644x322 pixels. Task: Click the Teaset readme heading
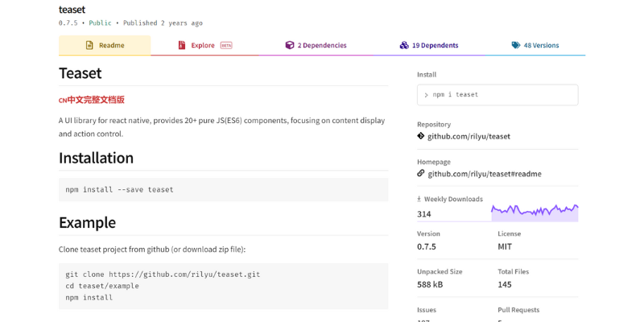pos(80,73)
